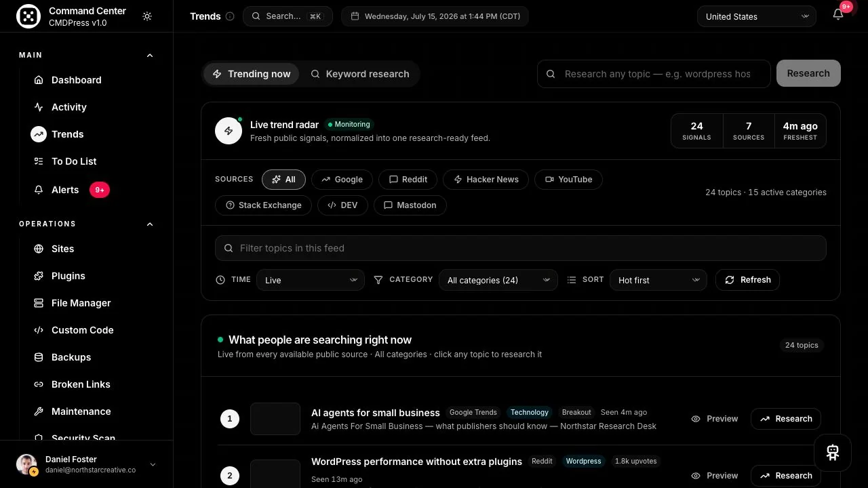Preview WordPress performance without extra plugins
Screen dimensions: 868x488
714,476
